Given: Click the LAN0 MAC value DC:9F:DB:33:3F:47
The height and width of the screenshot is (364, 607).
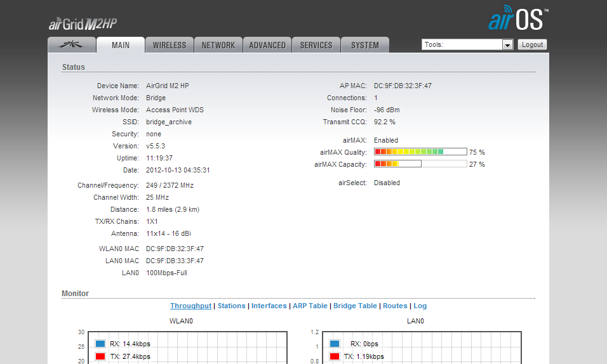Looking at the screenshot, I should click(x=175, y=261).
